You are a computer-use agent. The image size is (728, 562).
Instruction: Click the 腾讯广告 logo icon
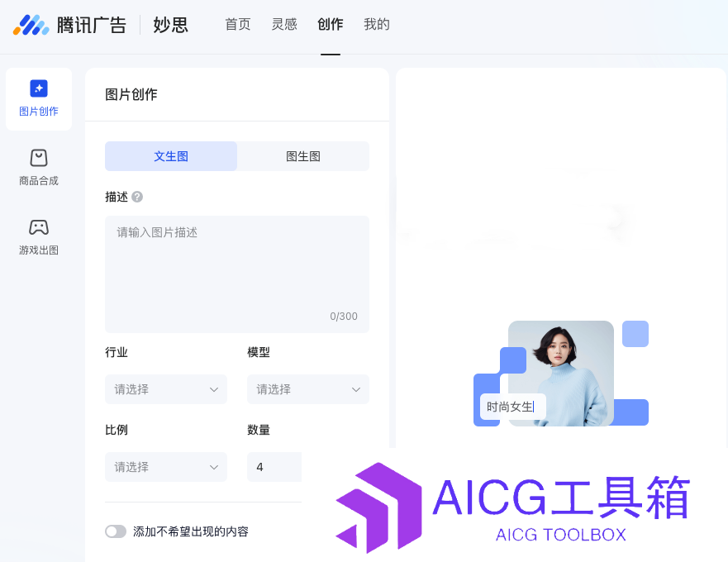[x=31, y=25]
